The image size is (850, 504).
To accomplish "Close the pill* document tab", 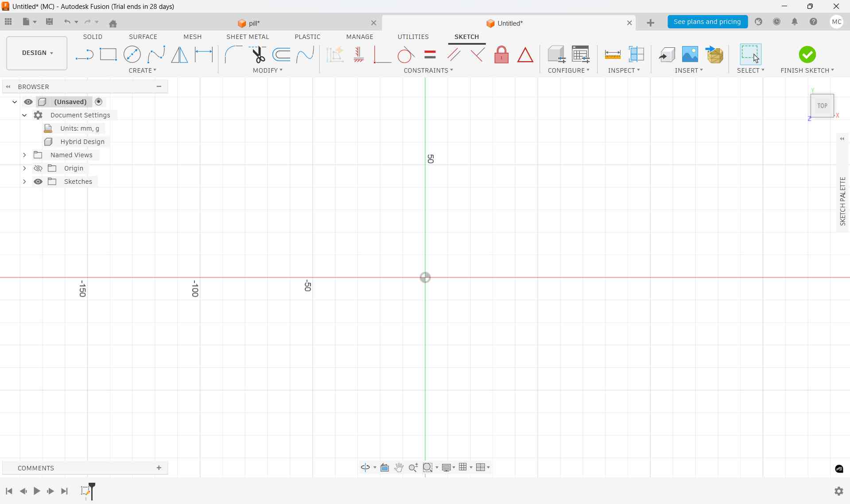I will [x=373, y=23].
